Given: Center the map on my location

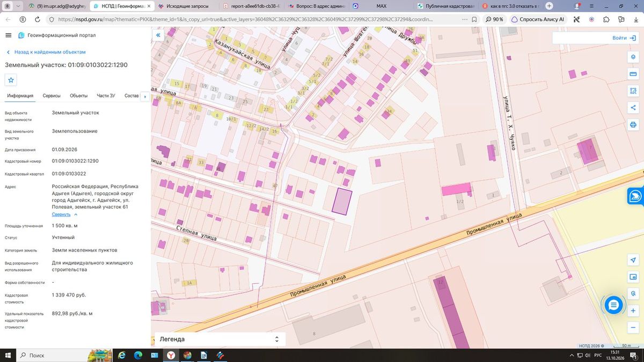Looking at the screenshot, I should point(633,260).
